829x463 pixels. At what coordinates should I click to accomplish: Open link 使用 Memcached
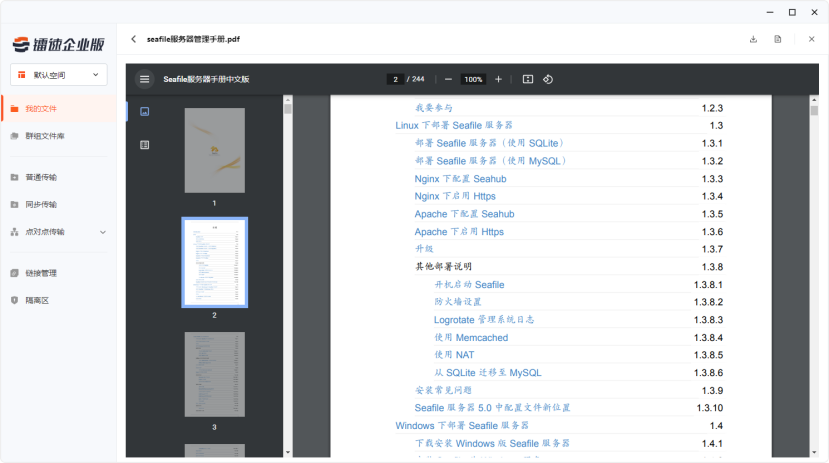(x=471, y=337)
